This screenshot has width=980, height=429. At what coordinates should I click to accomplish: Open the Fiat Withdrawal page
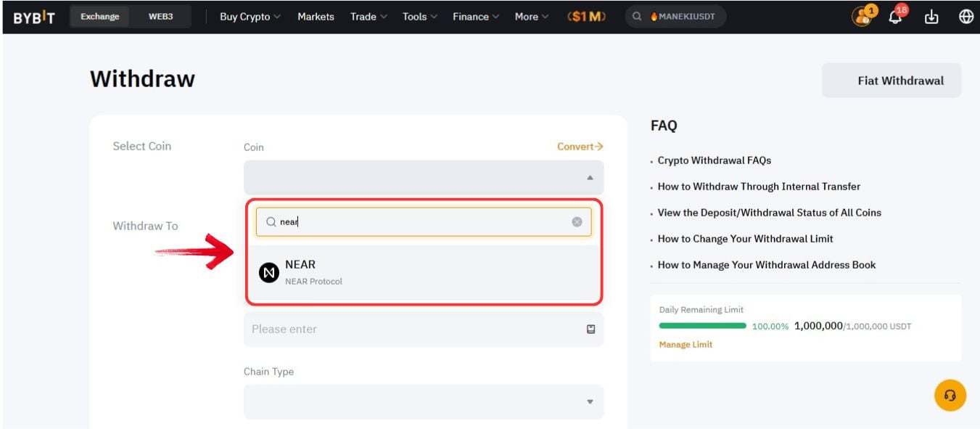[x=892, y=81]
